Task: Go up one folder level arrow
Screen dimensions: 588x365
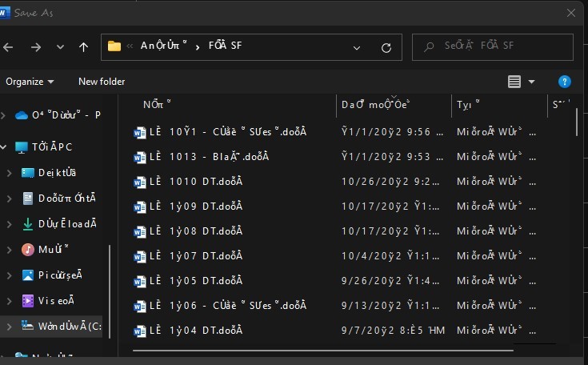Action: 84,47
